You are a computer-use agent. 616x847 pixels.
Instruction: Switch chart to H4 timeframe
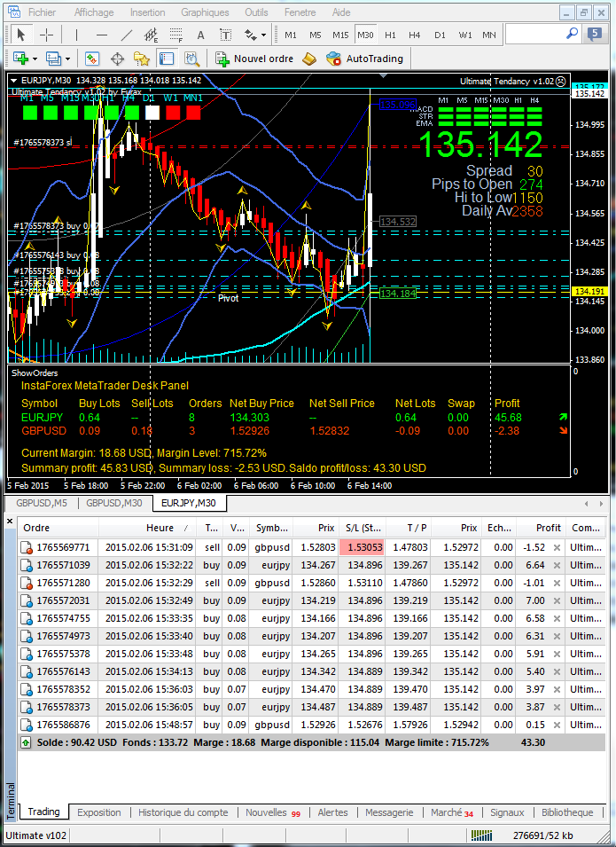tap(415, 35)
